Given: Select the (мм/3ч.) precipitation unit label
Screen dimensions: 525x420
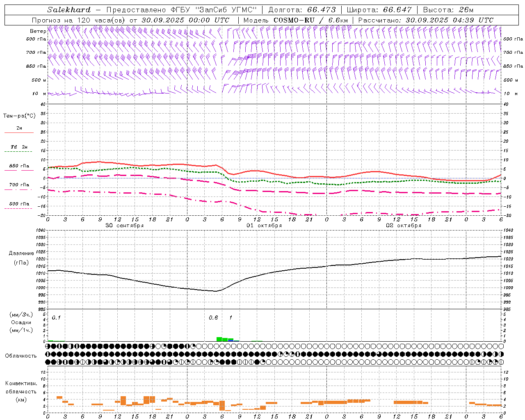Looking at the screenshot, I should [x=21, y=315].
